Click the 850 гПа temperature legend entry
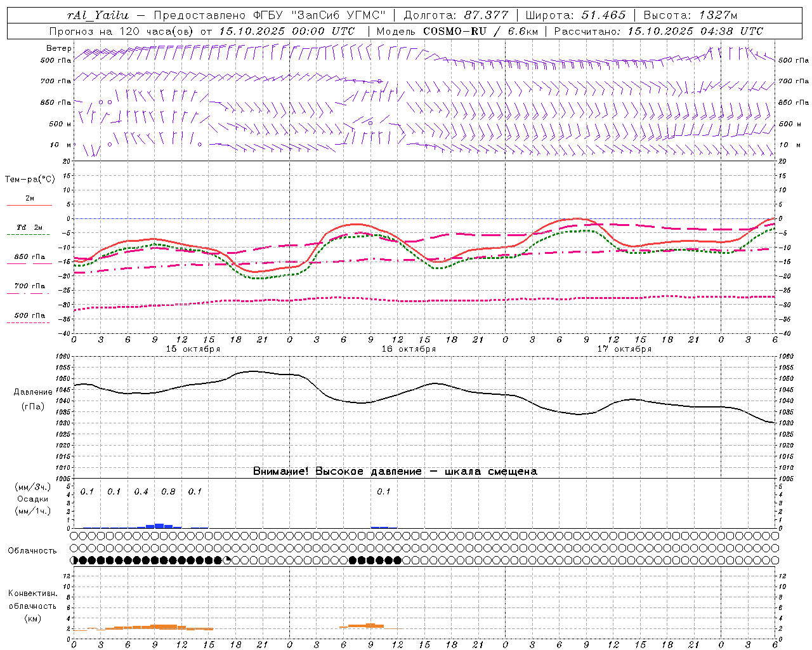The image size is (812, 650). [29, 257]
